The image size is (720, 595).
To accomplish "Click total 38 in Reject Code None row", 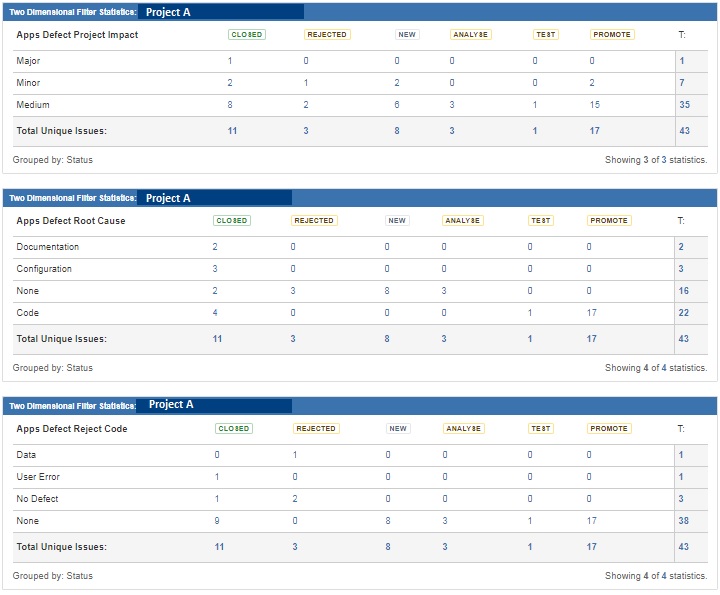I will [684, 521].
